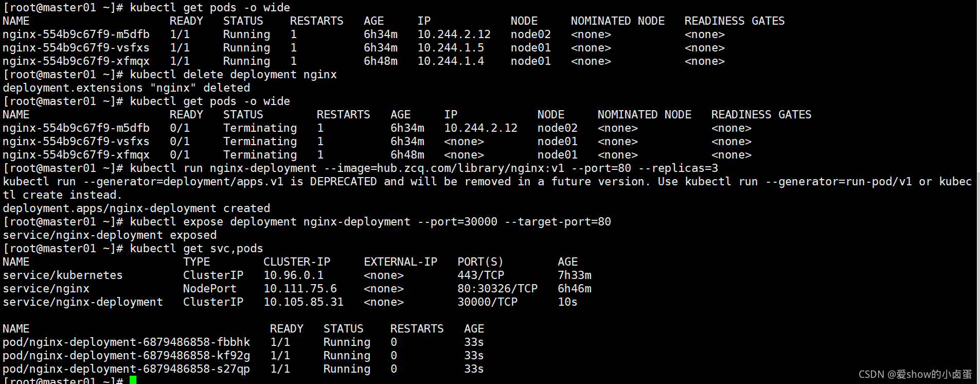
Task: Click the EXTERNAL-IP column header
Action: 400,262
